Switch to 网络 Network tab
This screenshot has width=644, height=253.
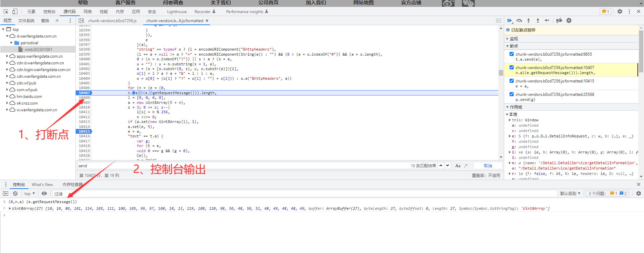(x=87, y=11)
